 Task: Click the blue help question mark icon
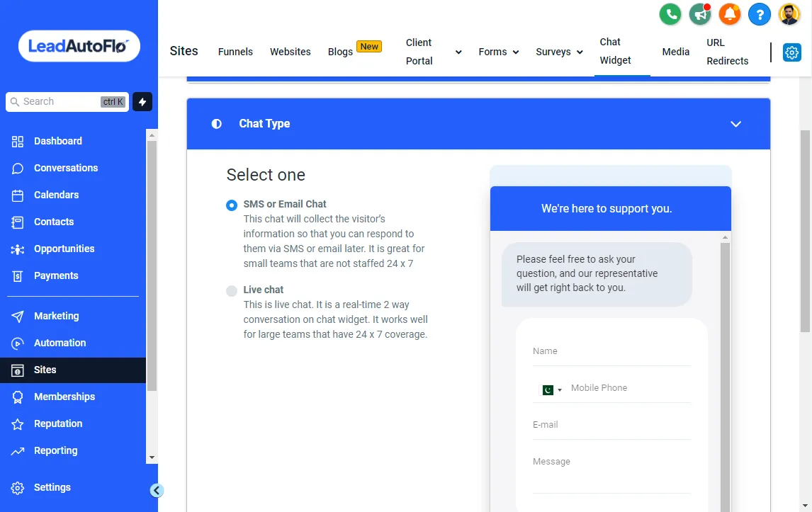[760, 14]
